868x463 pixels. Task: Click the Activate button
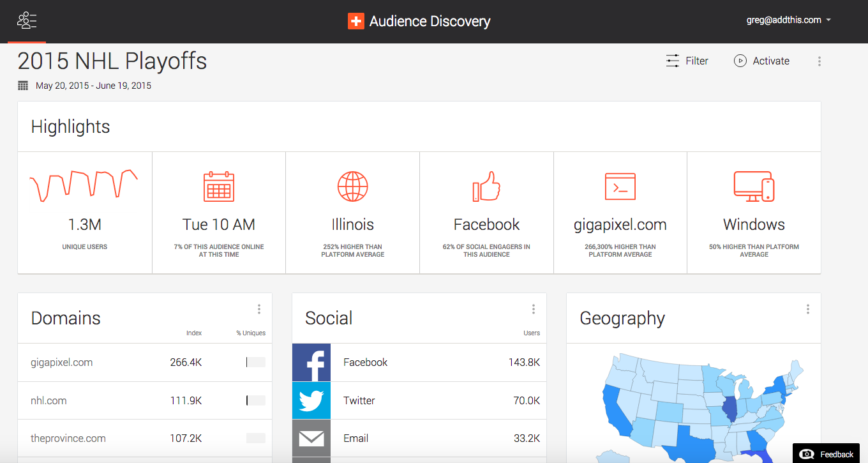click(x=761, y=61)
